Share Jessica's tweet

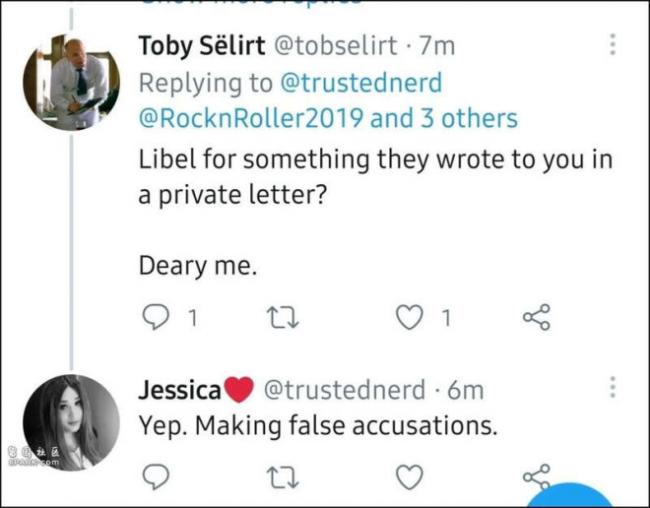[x=537, y=477]
